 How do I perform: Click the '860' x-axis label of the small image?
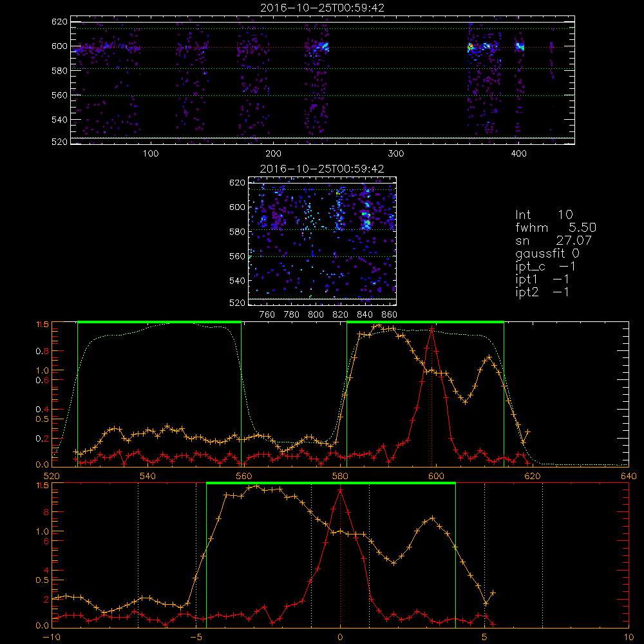tap(390, 315)
